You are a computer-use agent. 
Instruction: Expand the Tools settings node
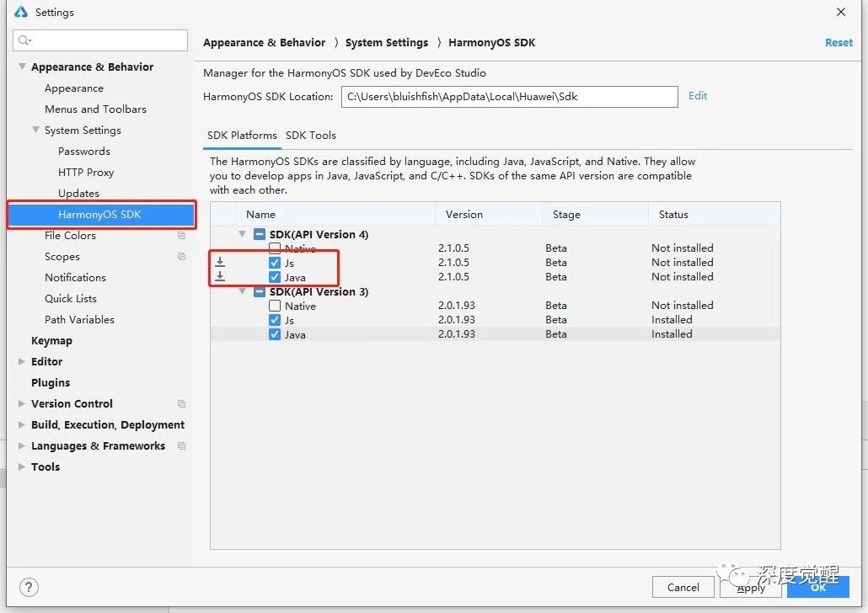coord(22,466)
